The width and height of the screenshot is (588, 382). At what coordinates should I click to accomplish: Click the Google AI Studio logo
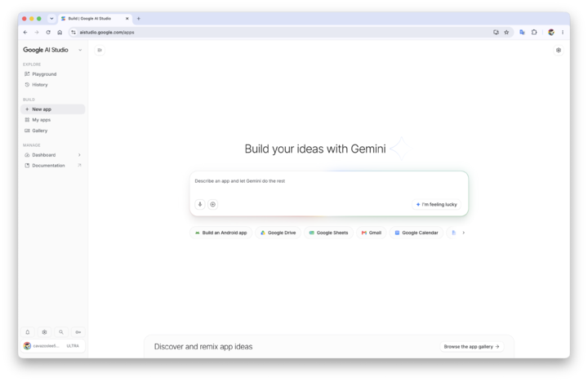tap(46, 50)
